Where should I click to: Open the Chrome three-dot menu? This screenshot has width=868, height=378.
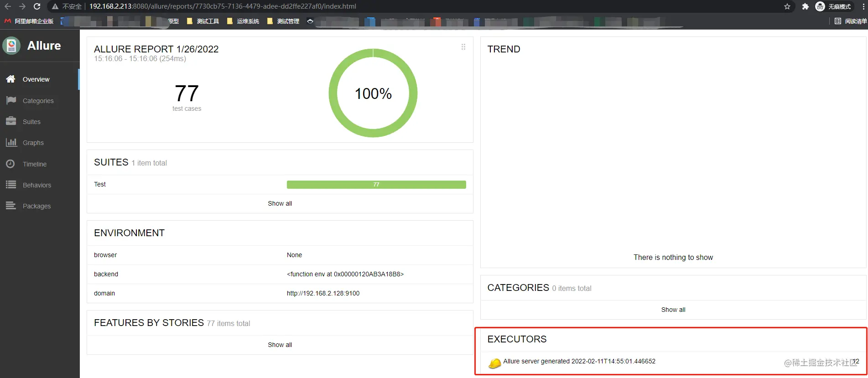[863, 6]
